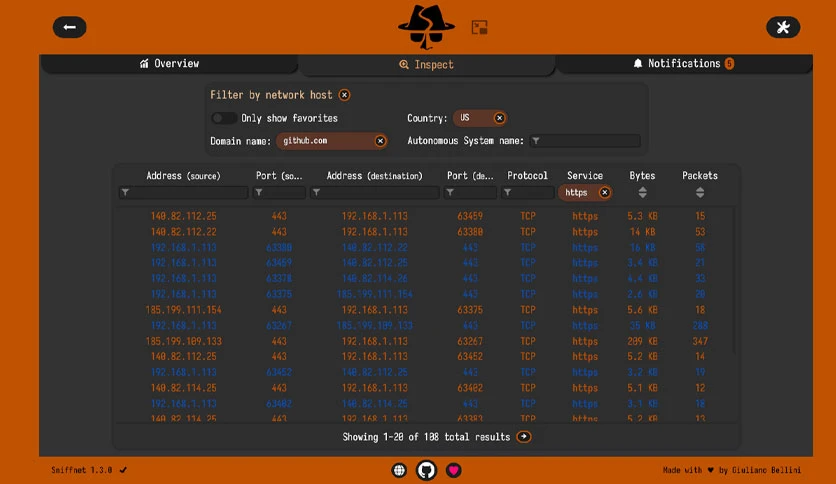The height and width of the screenshot is (484, 836).
Task: Click the source Port filter field
Action: (x=279, y=192)
